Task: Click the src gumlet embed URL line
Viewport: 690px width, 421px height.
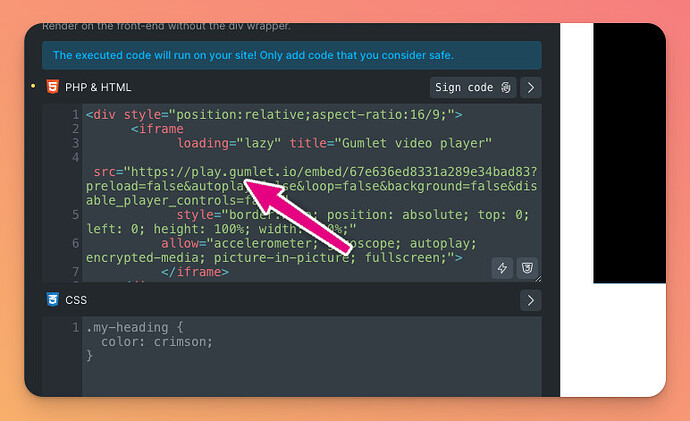Action: click(x=315, y=172)
